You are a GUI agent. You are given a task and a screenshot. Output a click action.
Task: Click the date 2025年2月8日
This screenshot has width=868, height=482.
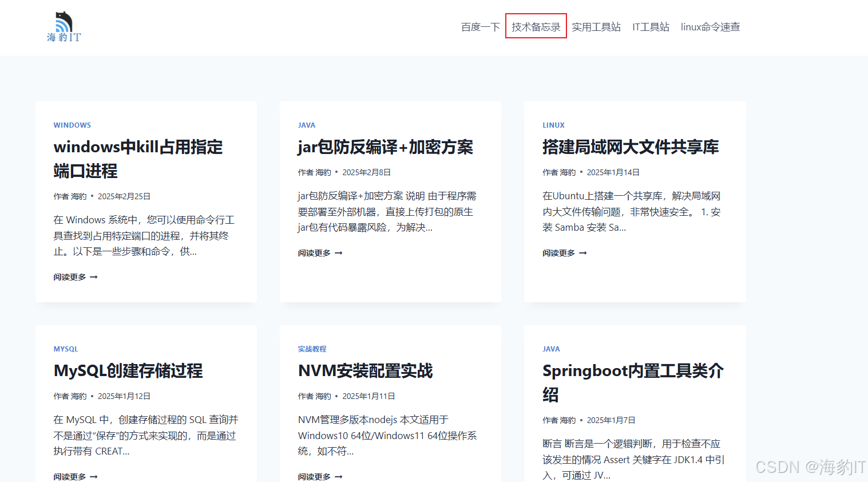(367, 172)
